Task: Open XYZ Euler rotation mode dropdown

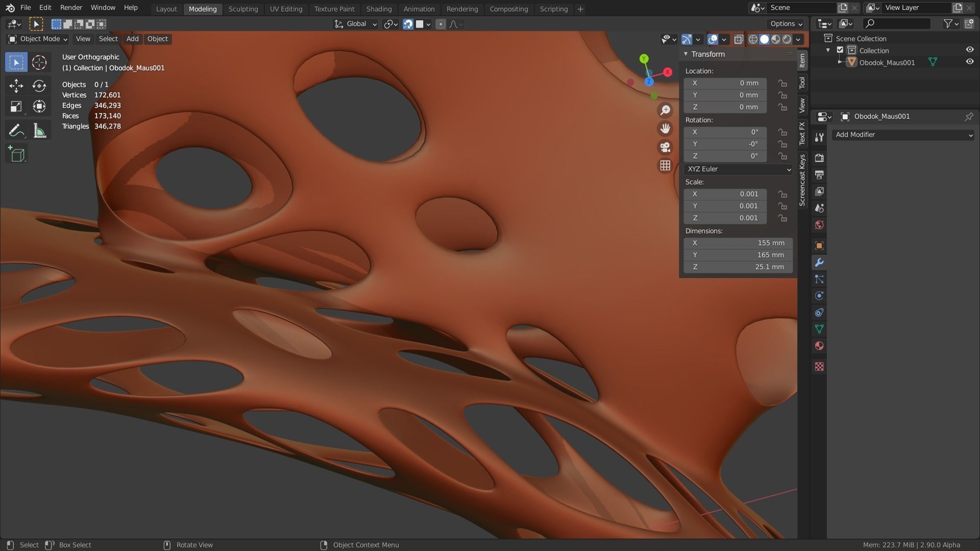Action: pyautogui.click(x=738, y=169)
